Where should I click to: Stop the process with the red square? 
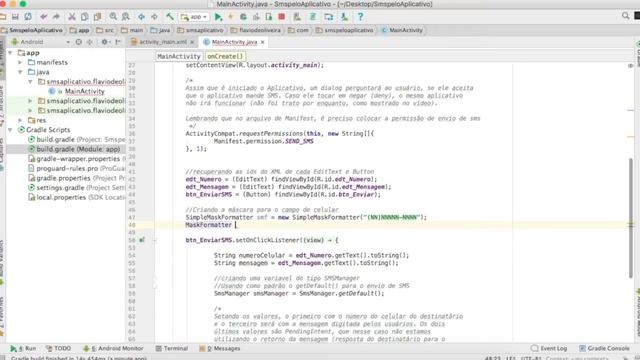click(x=281, y=17)
